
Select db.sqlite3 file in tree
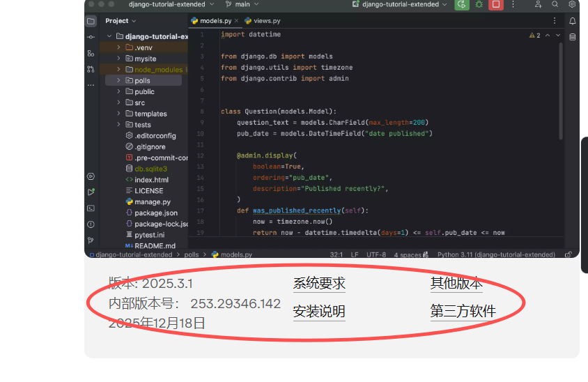[146, 169]
